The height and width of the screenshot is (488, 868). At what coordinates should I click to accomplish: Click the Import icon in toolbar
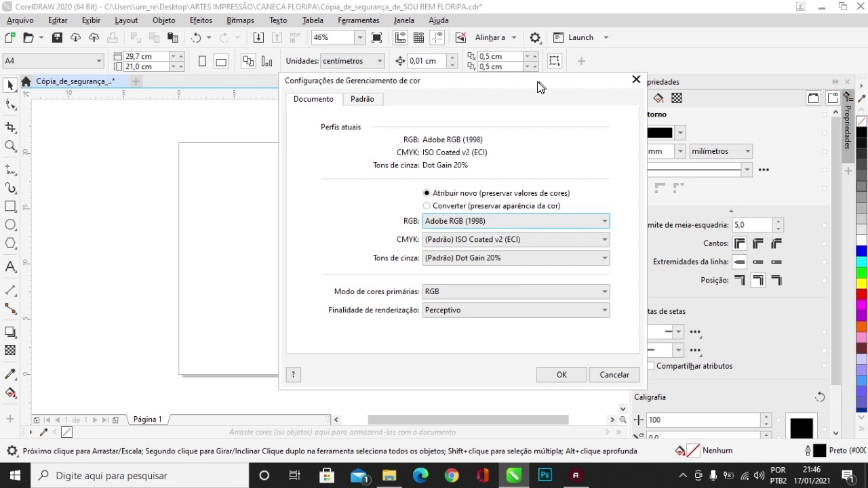click(258, 37)
